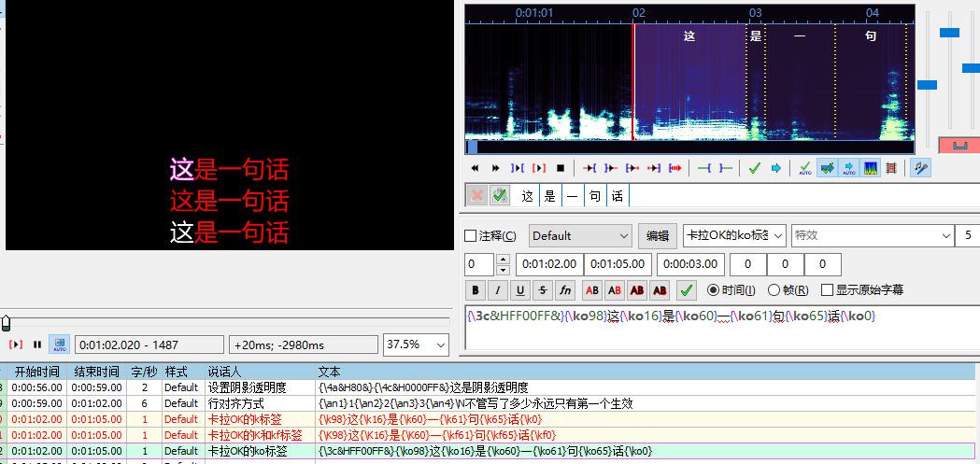The image size is (980, 464).
Task: Stop audio playback square icon
Action: 561,168
